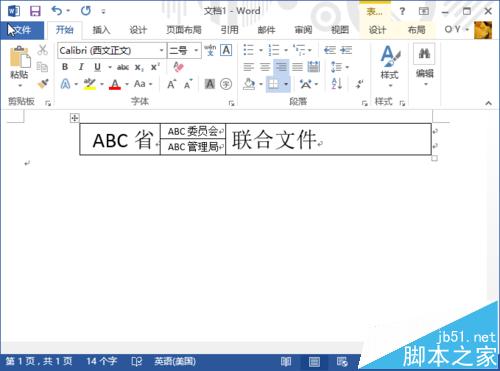Select the Clear Formatting eraser icon
500x371 pixels.
pos(179,67)
